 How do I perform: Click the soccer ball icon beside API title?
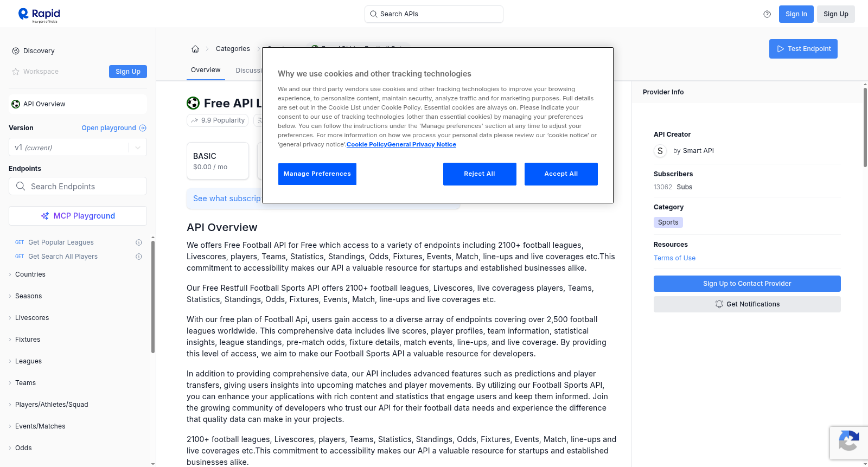pyautogui.click(x=193, y=103)
